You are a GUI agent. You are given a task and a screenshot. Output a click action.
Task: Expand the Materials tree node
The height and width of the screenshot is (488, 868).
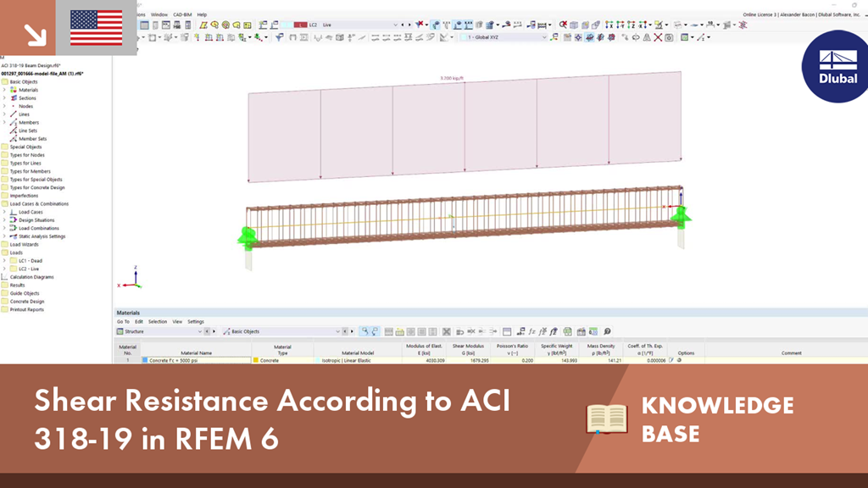tap(5, 90)
